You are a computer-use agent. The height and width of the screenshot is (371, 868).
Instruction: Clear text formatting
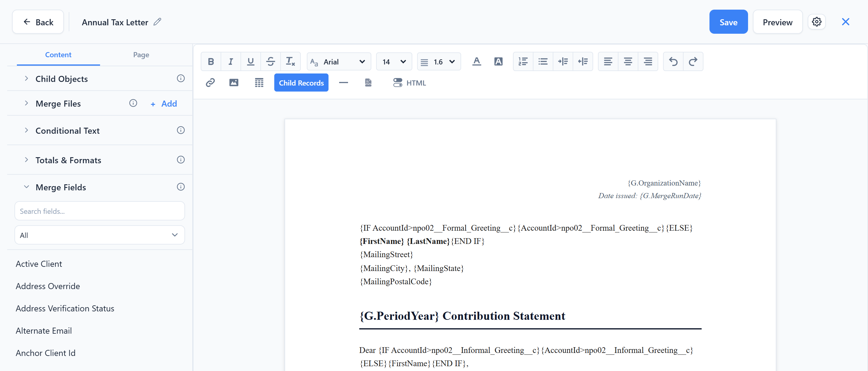tap(291, 62)
